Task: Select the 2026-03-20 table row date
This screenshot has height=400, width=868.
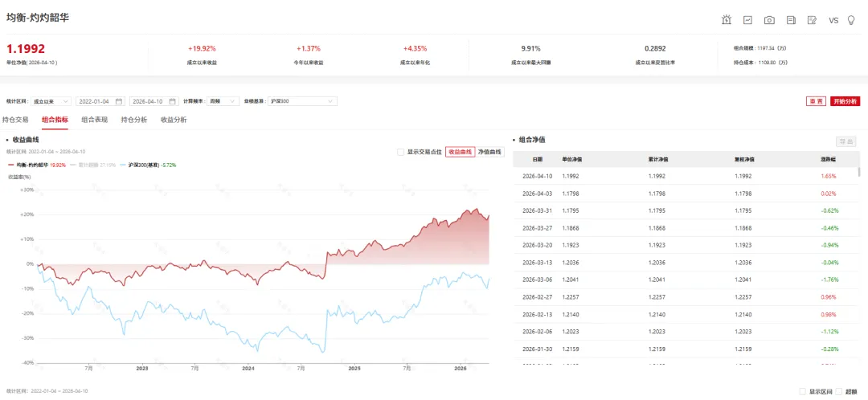Action: pos(538,245)
